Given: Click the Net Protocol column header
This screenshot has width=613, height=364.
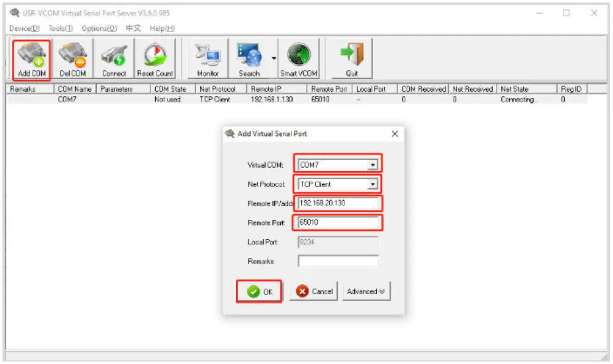Looking at the screenshot, I should tap(221, 89).
